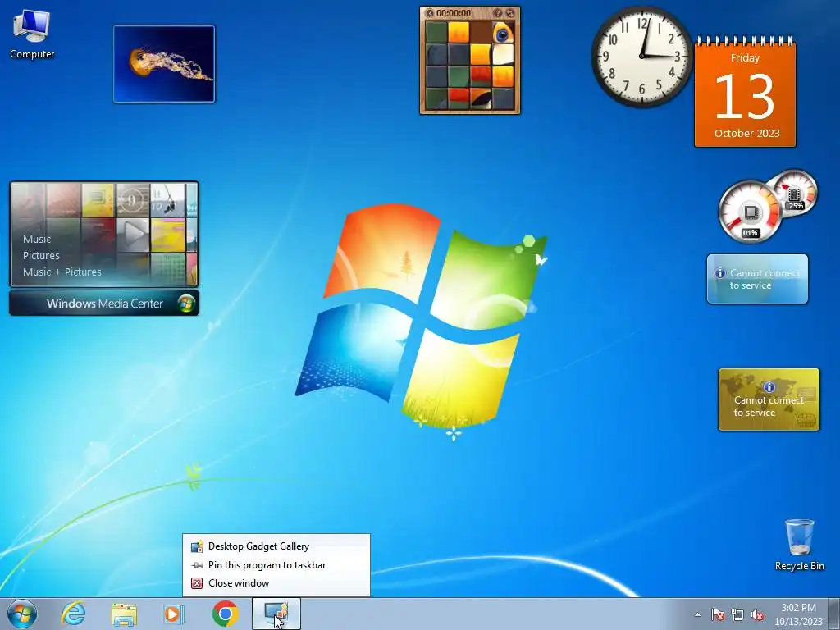Open the taskbar clock showing 3:02 PM

coord(798,614)
